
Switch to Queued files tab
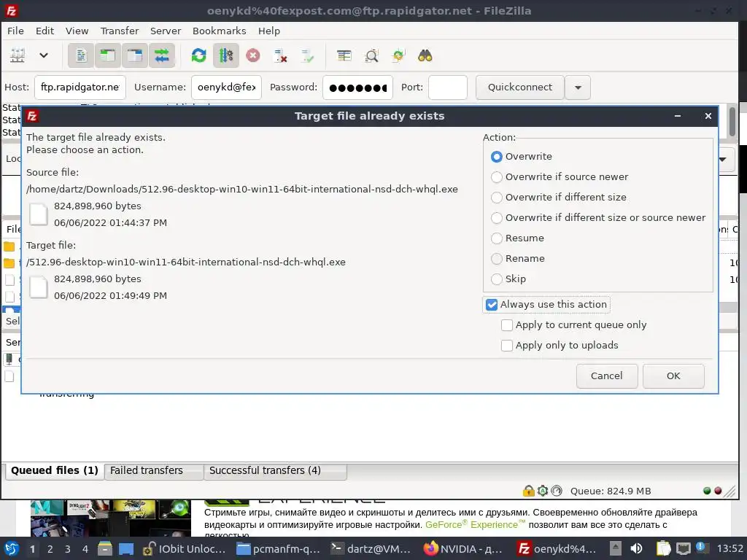pyautogui.click(x=54, y=471)
